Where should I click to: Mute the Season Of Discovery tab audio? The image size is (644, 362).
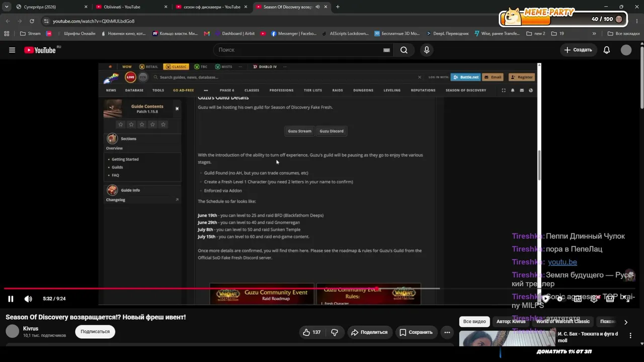[x=317, y=7]
